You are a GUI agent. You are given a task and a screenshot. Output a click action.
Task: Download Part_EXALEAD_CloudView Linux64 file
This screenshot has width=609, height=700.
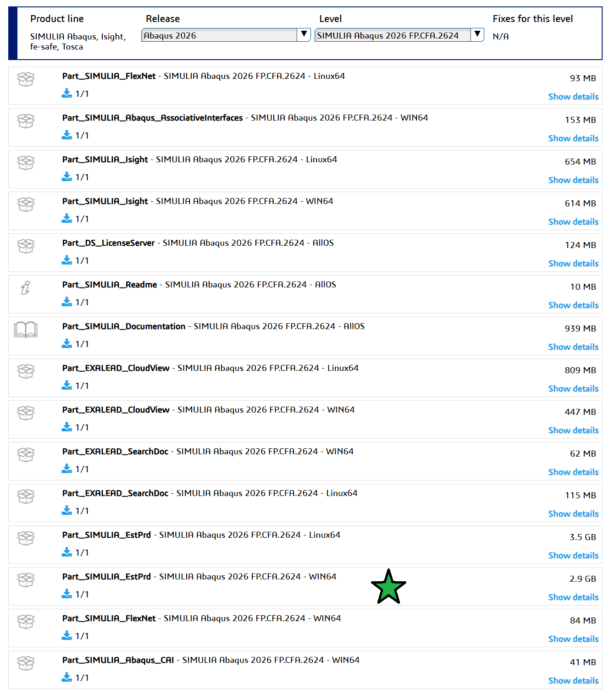(67, 386)
